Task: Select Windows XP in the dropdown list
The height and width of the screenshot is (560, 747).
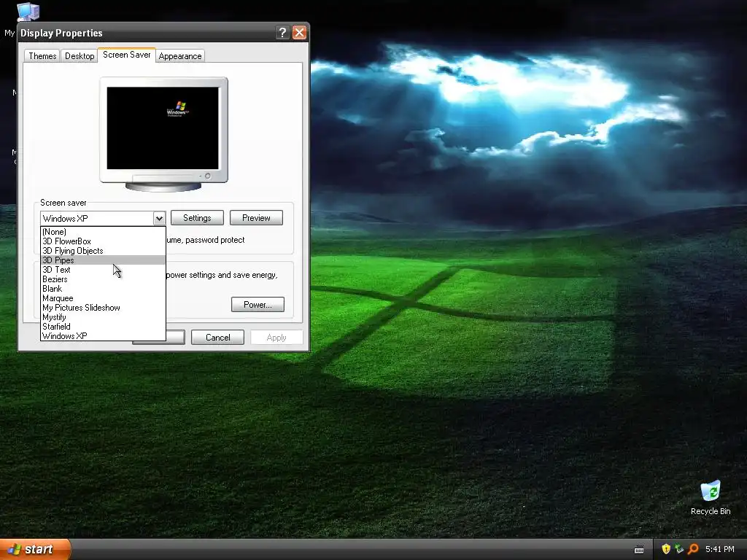Action: click(103, 336)
